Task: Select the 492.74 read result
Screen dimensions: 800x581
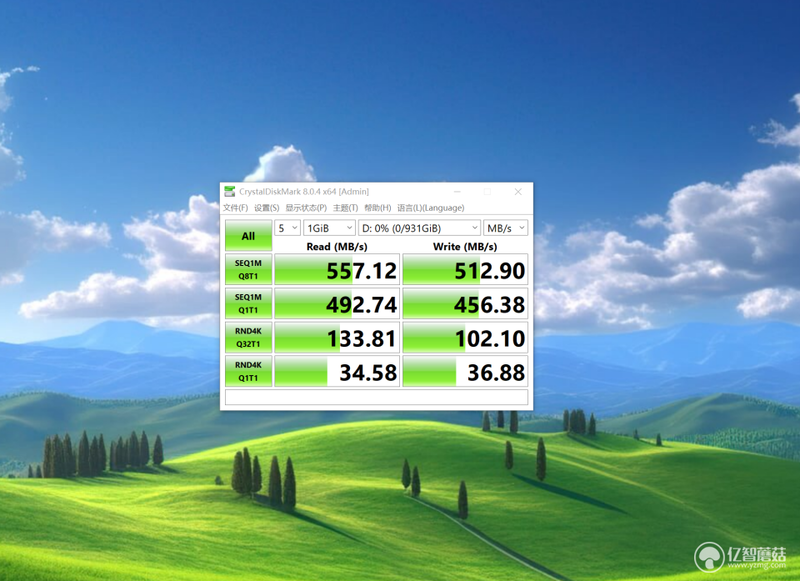Action: (337, 304)
